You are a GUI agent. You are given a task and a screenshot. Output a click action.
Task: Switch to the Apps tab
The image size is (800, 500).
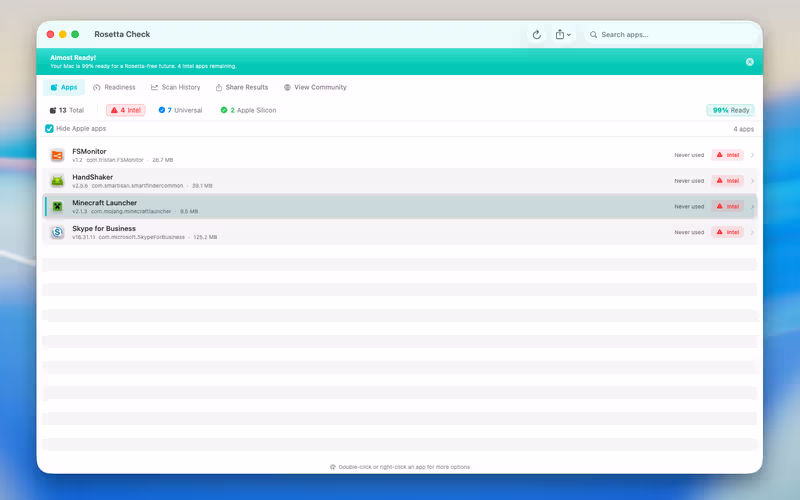pos(64,87)
